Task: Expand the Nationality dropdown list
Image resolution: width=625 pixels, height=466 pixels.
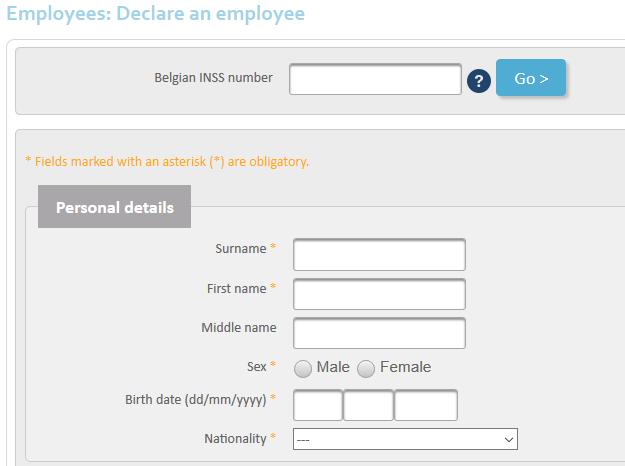Action: point(405,439)
